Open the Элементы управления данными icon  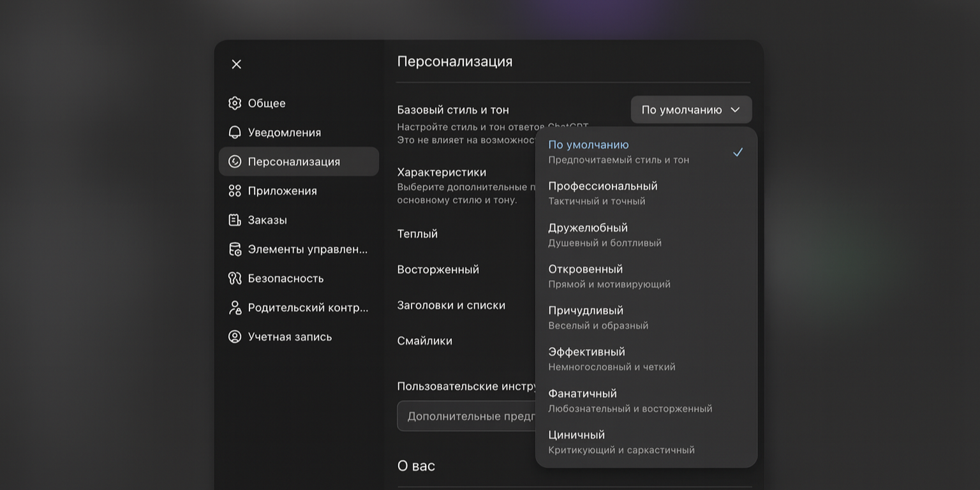pos(235,249)
